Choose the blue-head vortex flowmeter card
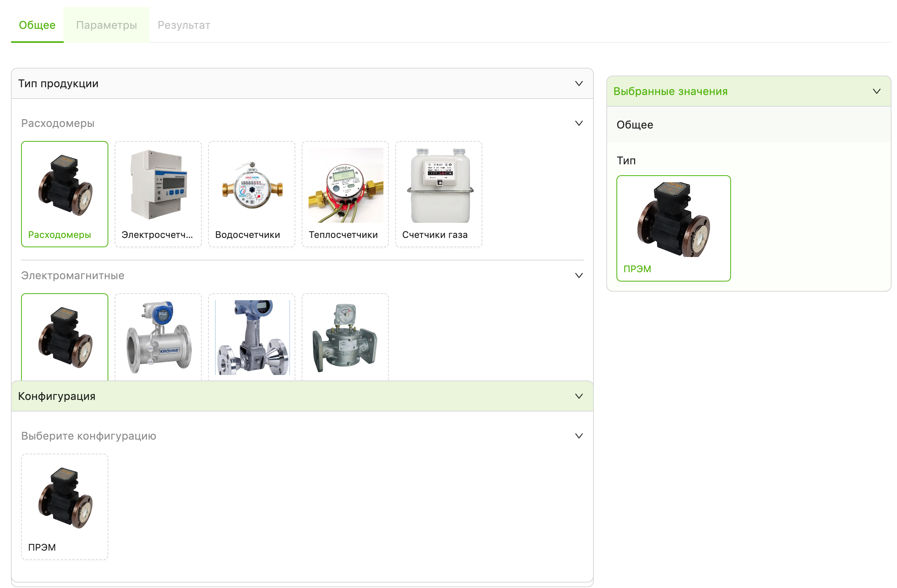 tap(252, 337)
